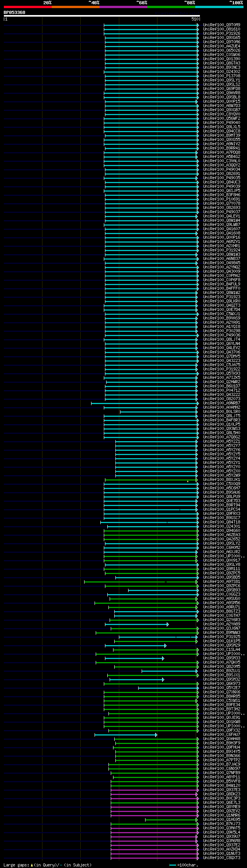The image size is (247, 868).
Task: Select label UniRef100_Q7NFB9
Action: click(222, 773)
